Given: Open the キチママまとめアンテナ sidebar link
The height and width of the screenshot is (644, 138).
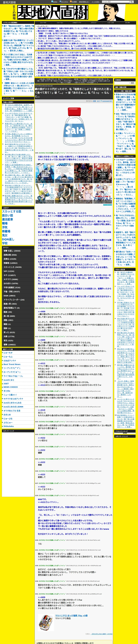Looking at the screenshot, I should tap(13, 399).
